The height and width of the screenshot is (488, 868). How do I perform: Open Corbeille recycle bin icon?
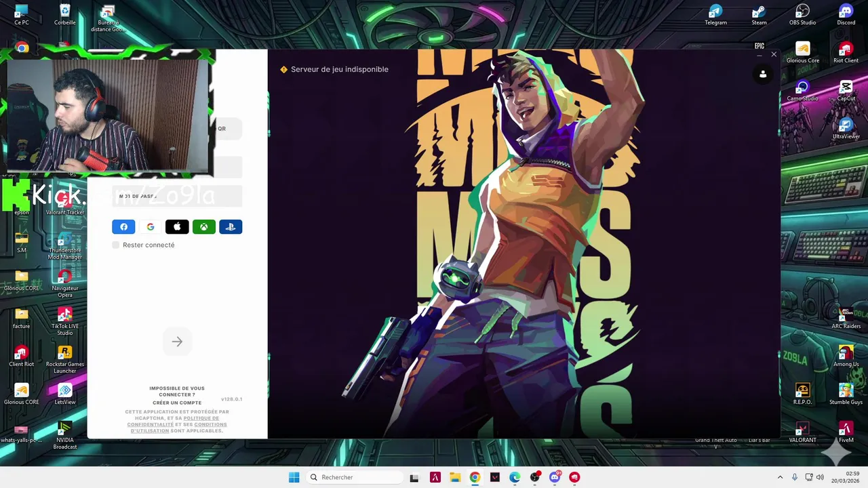click(x=65, y=15)
